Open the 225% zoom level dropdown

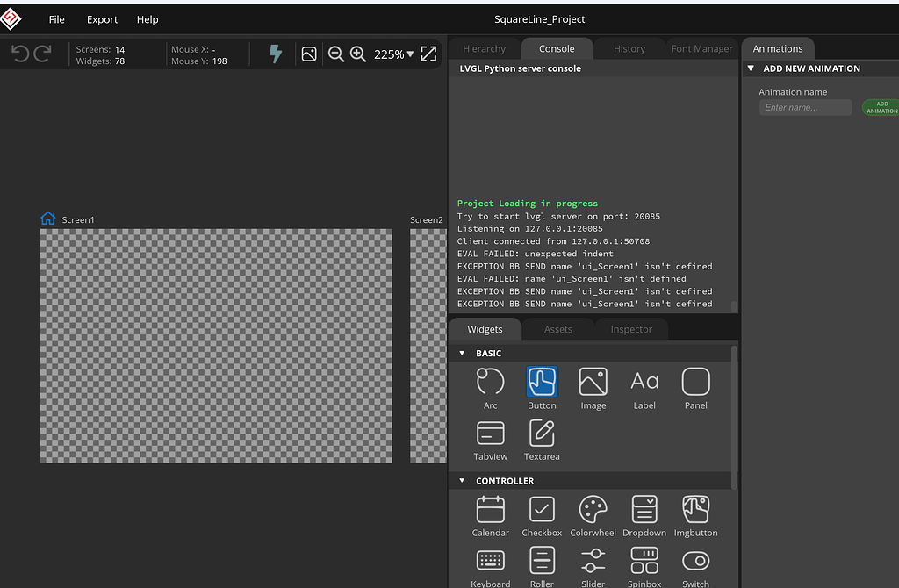tap(394, 54)
